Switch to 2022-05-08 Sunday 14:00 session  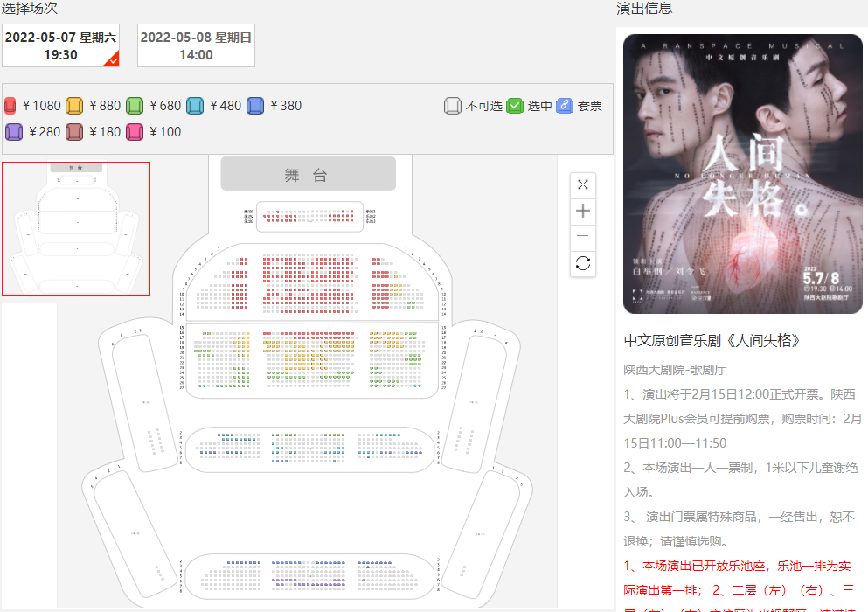pyautogui.click(x=196, y=46)
